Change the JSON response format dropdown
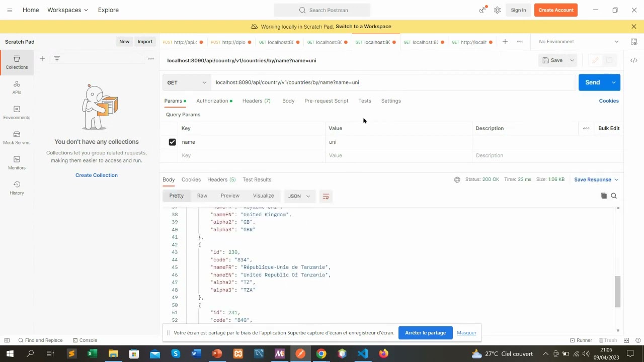This screenshot has height=362, width=644. [299, 196]
